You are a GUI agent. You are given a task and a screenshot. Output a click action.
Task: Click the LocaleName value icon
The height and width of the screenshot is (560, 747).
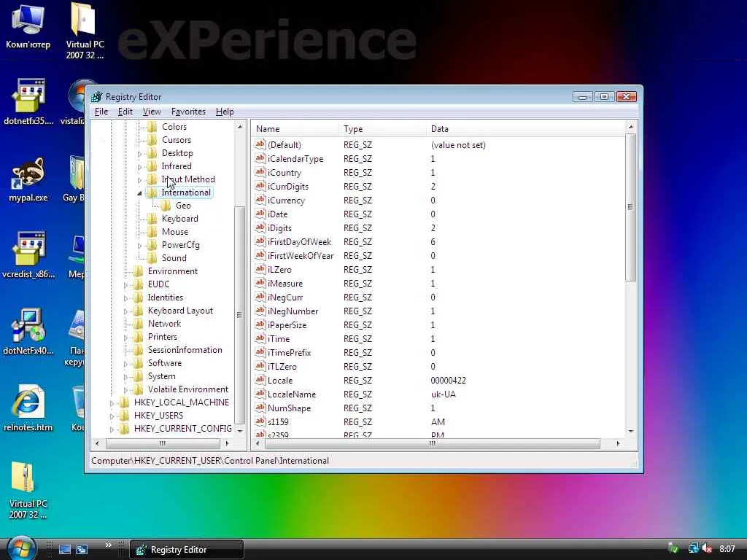[260, 394]
